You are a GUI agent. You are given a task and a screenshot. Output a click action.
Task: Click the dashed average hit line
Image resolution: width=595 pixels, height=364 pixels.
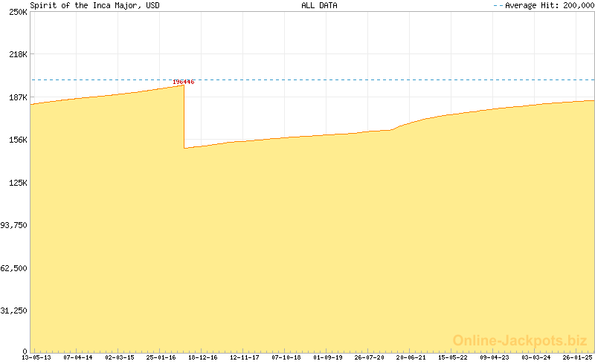click(372, 79)
